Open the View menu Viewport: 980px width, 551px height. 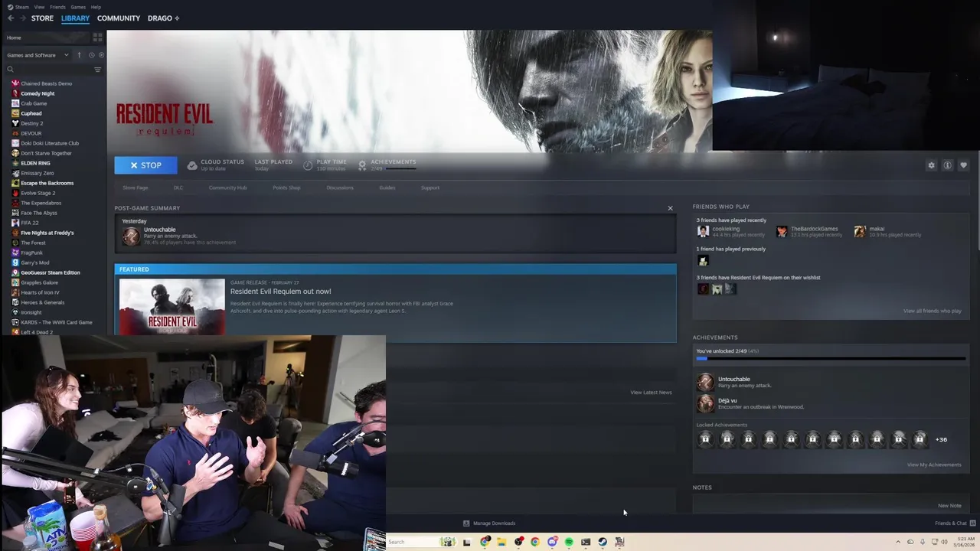pyautogui.click(x=39, y=7)
